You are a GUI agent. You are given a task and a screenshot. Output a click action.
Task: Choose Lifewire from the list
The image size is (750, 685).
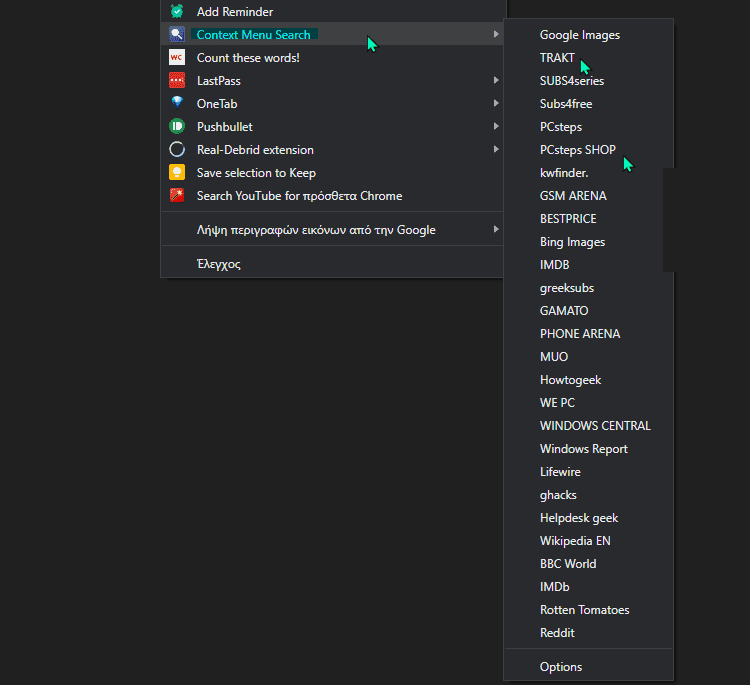589,472
